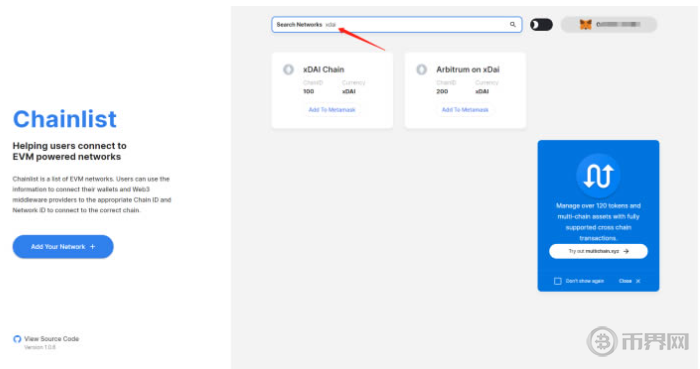Open the MetaMask wallet account button

609,25
